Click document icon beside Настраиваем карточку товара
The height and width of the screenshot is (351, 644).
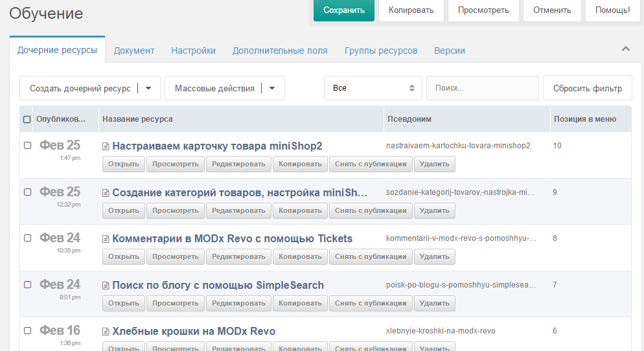pyautogui.click(x=106, y=146)
